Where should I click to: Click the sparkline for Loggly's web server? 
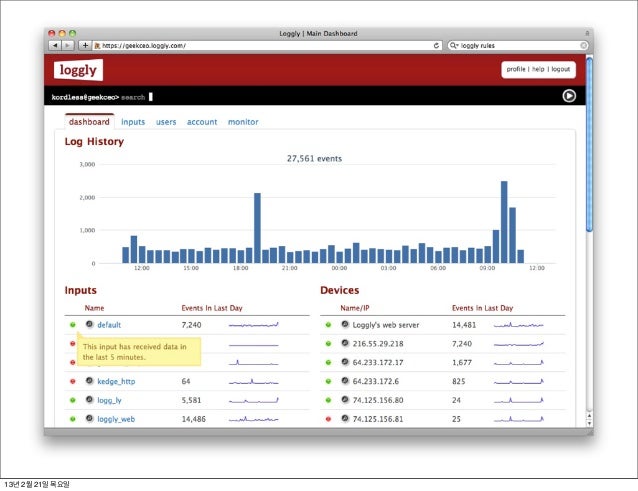tap(518, 325)
